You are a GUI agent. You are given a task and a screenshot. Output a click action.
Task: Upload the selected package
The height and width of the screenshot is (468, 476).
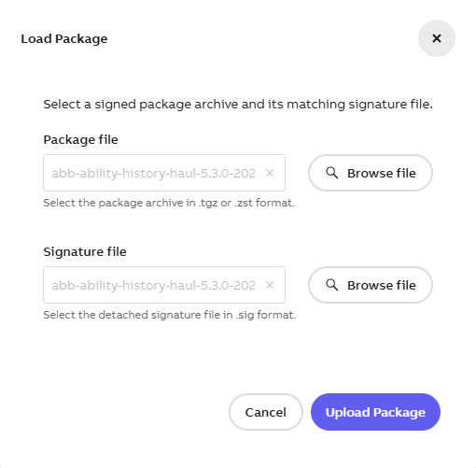pyautogui.click(x=375, y=412)
